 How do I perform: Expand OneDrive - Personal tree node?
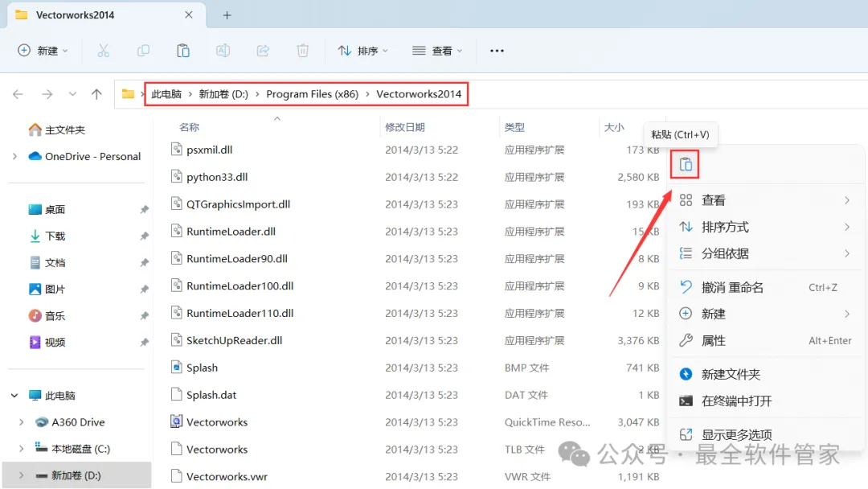(x=15, y=157)
